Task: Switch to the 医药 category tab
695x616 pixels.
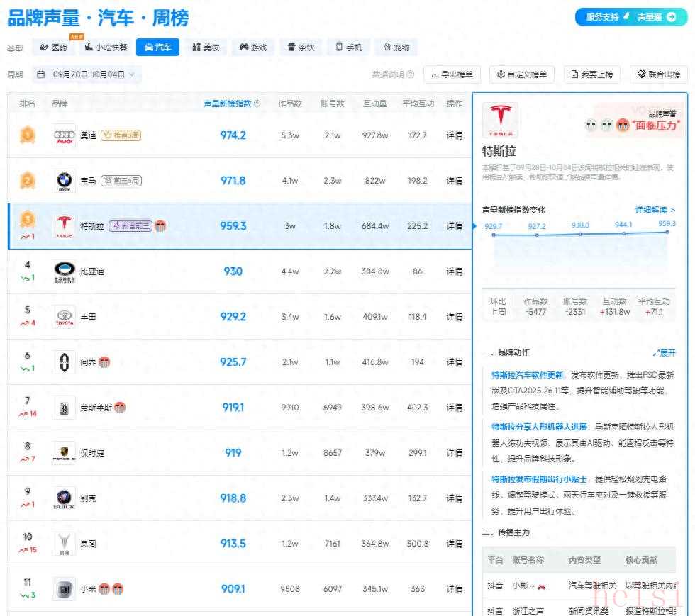Action: [54, 47]
